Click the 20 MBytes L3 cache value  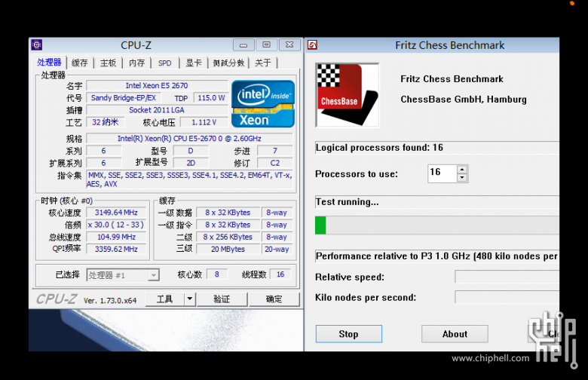click(228, 249)
